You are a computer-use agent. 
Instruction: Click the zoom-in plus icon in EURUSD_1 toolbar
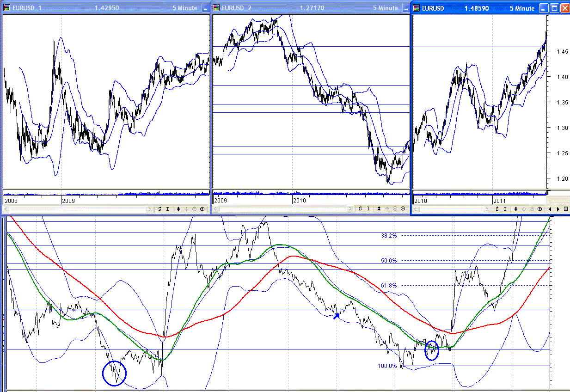[202, 209]
